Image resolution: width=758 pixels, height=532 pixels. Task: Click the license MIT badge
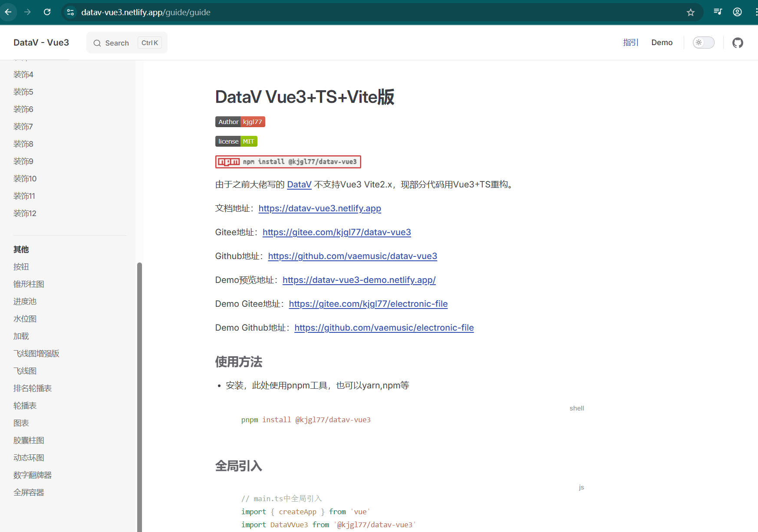coord(236,141)
